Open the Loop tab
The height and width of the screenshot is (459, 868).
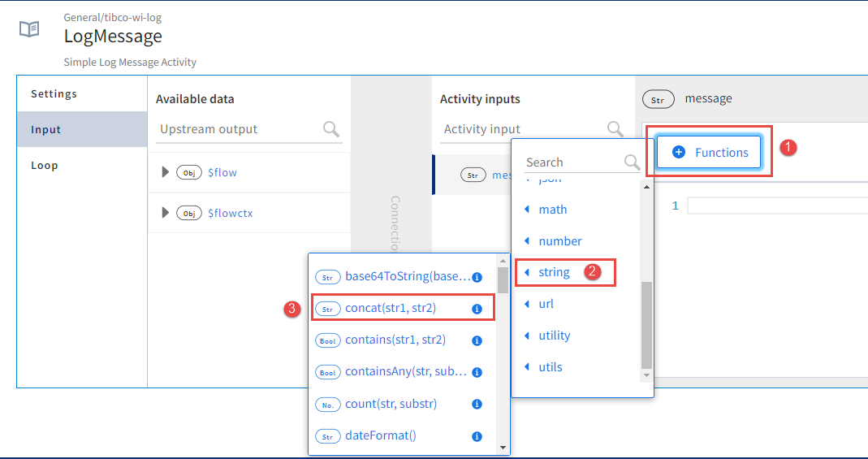(x=45, y=166)
